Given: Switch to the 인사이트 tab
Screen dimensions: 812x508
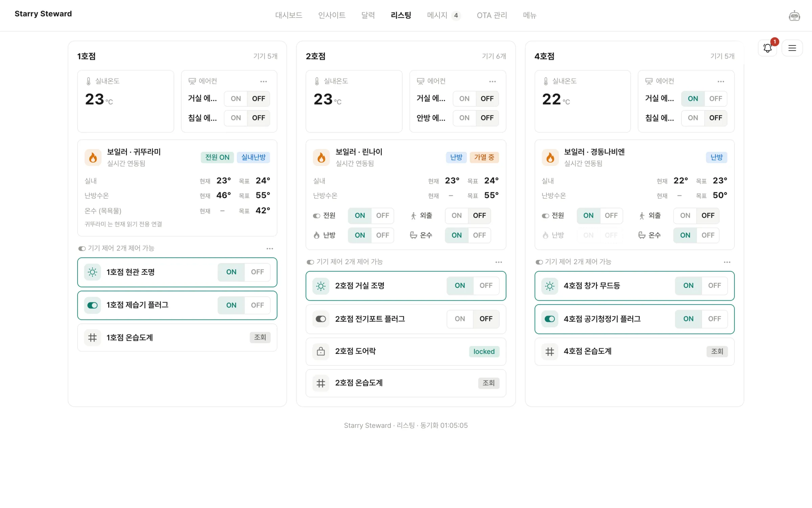Looking at the screenshot, I should click(332, 15).
